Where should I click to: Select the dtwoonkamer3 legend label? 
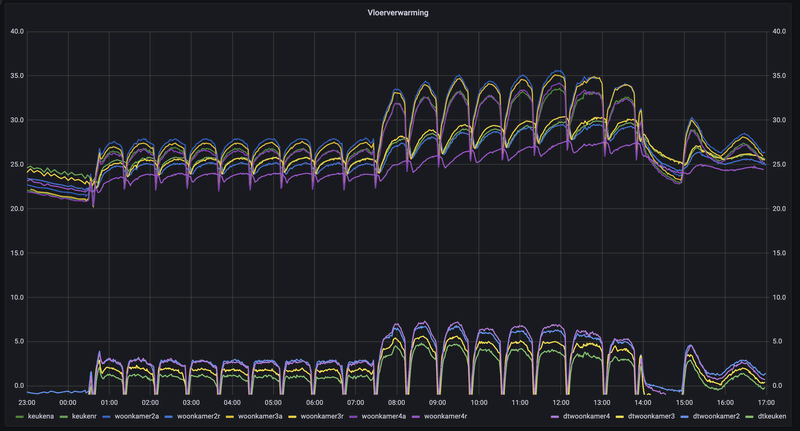(651, 416)
